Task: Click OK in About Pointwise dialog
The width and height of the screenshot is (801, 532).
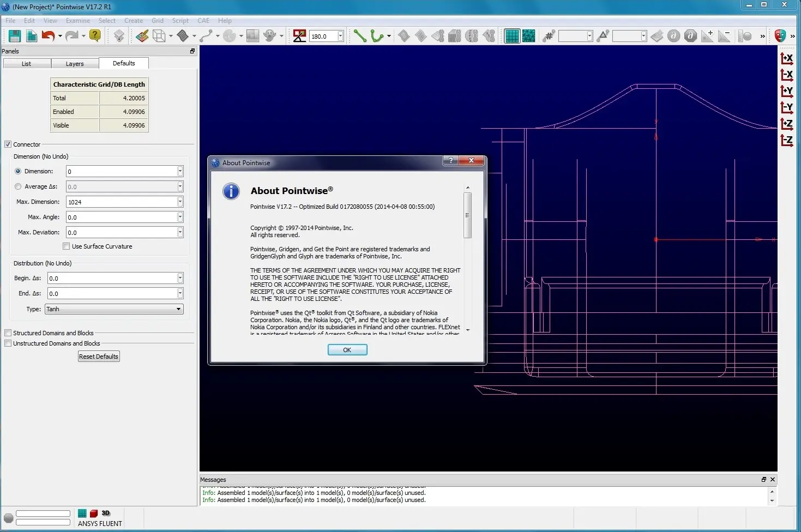Action: [x=347, y=350]
